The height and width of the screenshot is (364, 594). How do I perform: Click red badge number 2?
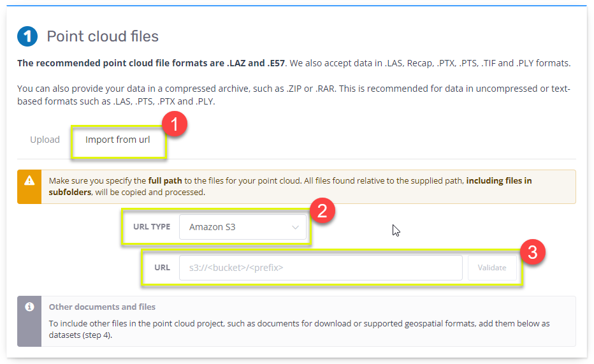[322, 211]
